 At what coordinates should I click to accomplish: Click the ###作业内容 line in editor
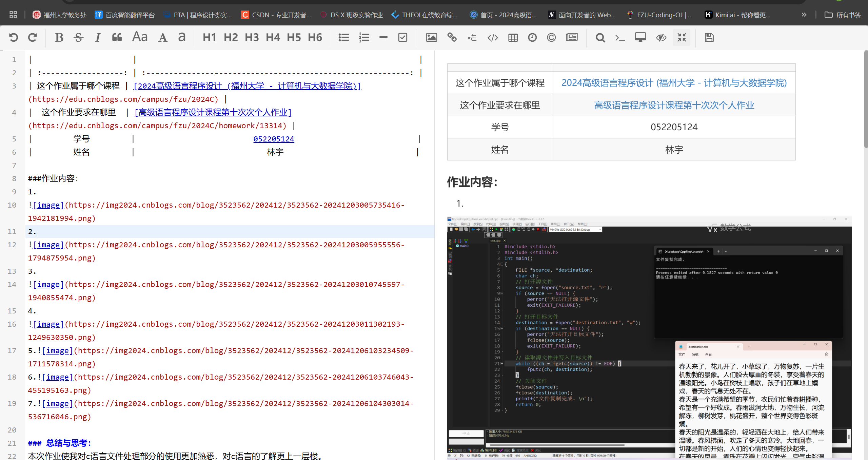[53, 178]
